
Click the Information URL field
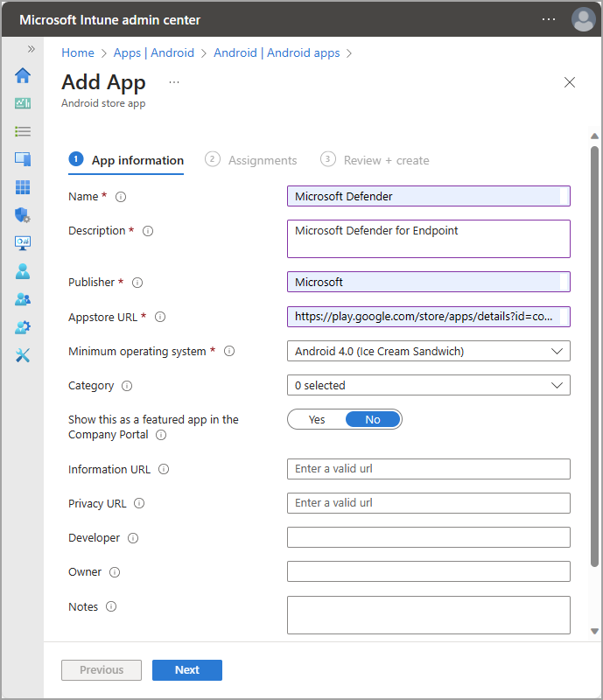click(428, 469)
